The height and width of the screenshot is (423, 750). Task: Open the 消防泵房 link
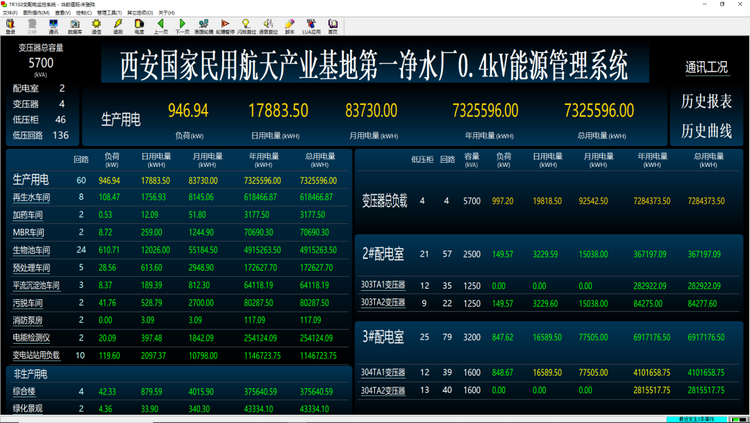point(27,320)
